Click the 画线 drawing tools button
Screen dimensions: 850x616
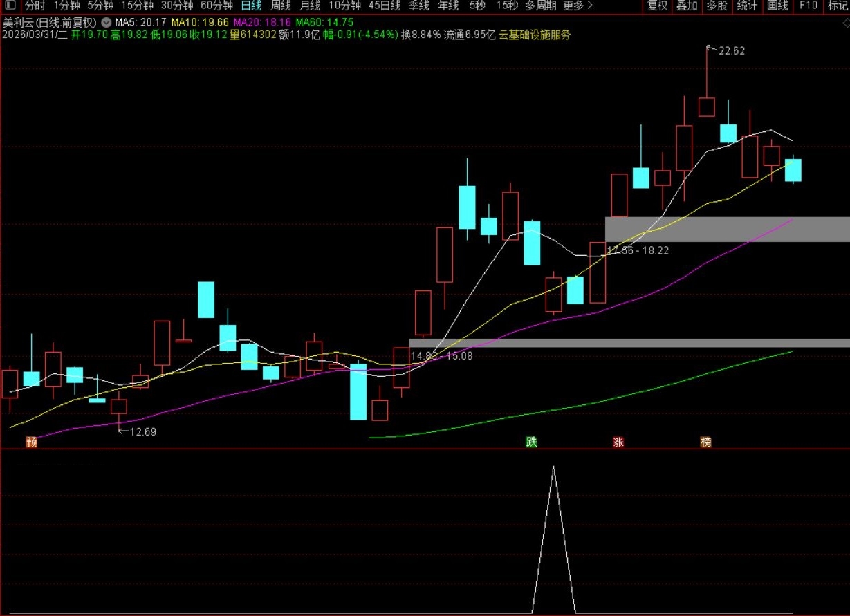(x=777, y=6)
